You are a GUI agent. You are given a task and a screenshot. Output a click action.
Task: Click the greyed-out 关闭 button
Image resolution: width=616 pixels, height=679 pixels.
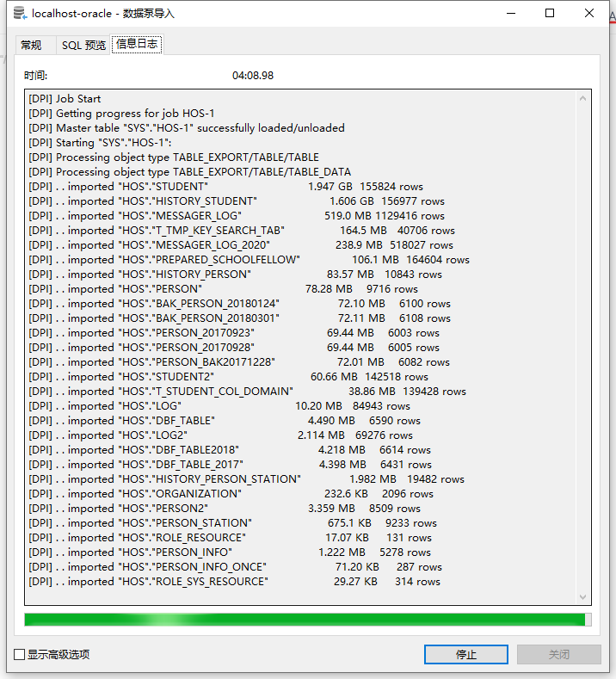(558, 654)
